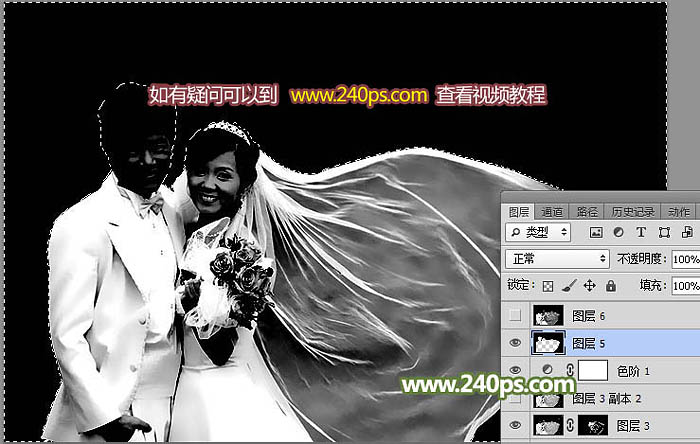This screenshot has width=700, height=444.
Task: Hide 图层 5 with eye icon
Action: point(515,343)
